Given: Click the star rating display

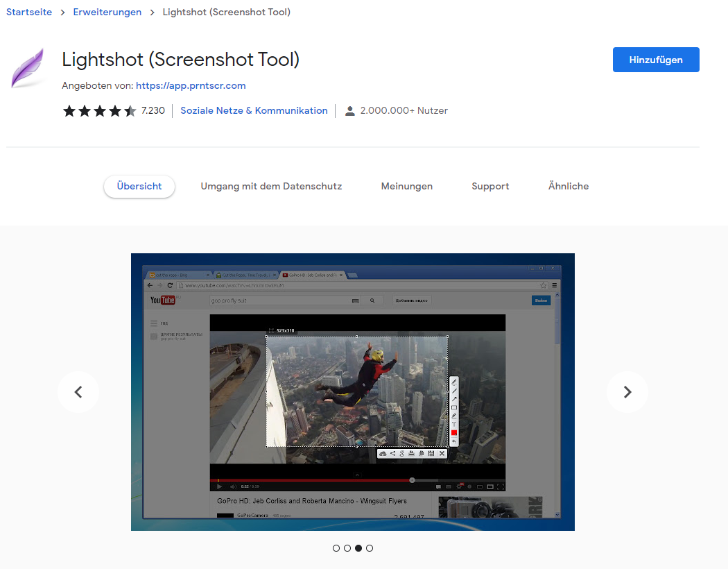Looking at the screenshot, I should (99, 110).
